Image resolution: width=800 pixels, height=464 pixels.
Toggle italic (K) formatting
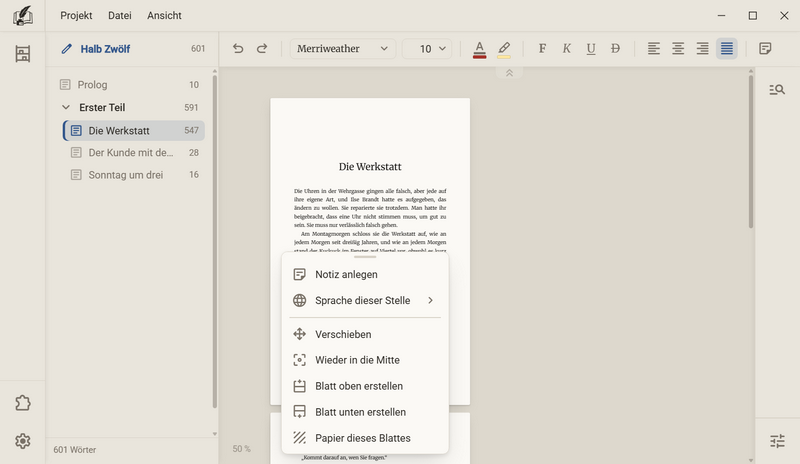click(566, 48)
